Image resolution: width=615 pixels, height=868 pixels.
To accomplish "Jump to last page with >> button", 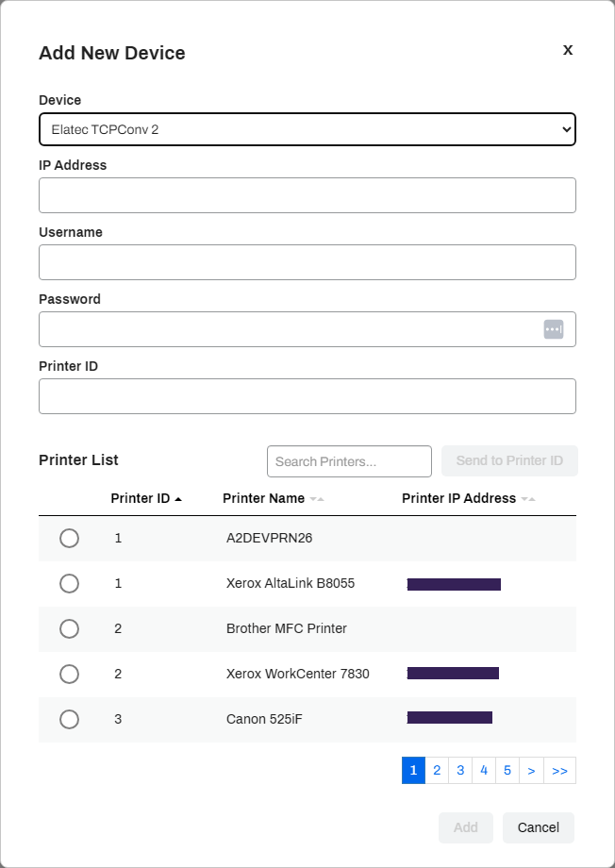I will point(559,771).
